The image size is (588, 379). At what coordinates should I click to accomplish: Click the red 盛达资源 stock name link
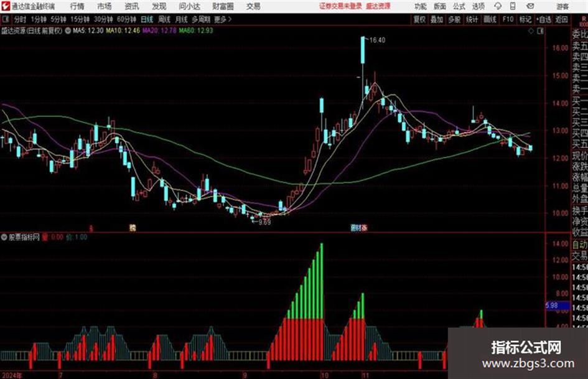coord(378,6)
